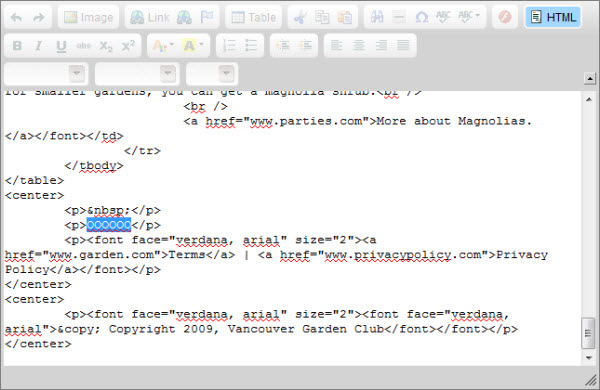Click the Undo arrow icon
This screenshot has height=390, width=600.
pos(16,17)
